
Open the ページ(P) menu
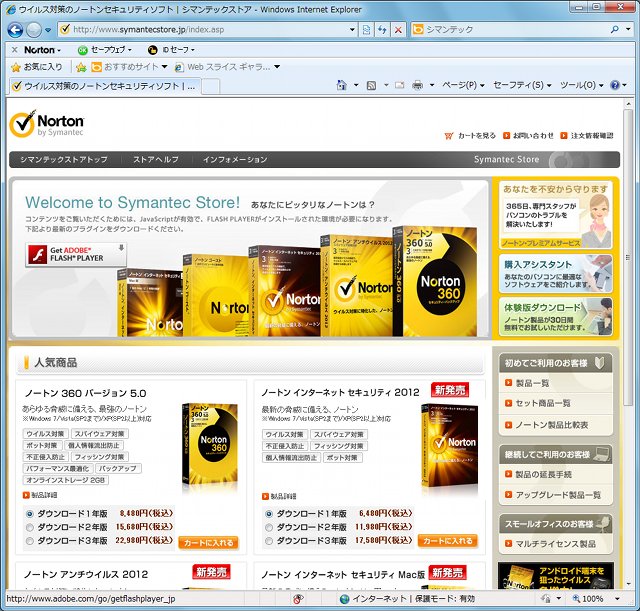[x=463, y=85]
